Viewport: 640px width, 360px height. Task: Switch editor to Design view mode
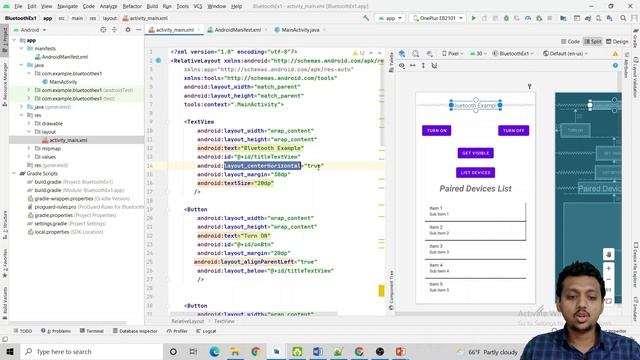[617, 41]
